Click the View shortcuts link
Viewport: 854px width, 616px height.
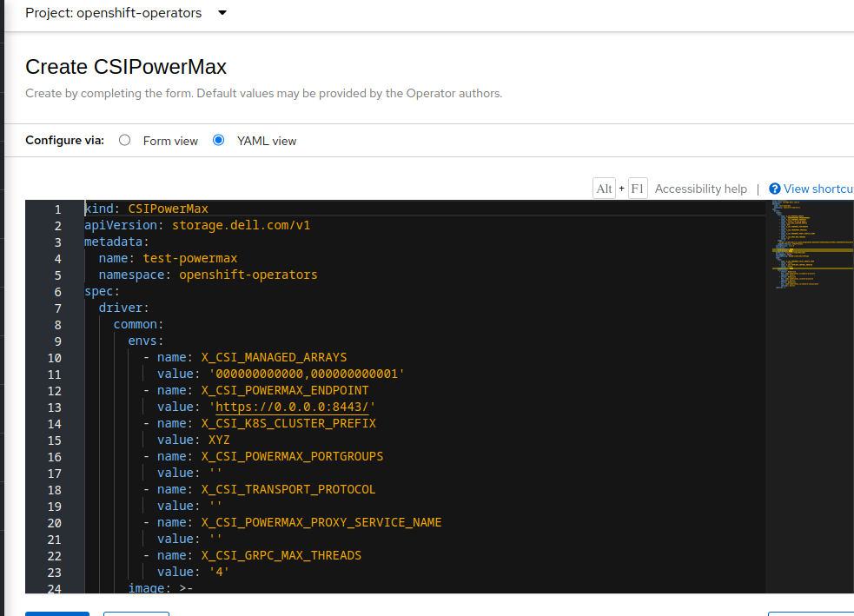[815, 189]
